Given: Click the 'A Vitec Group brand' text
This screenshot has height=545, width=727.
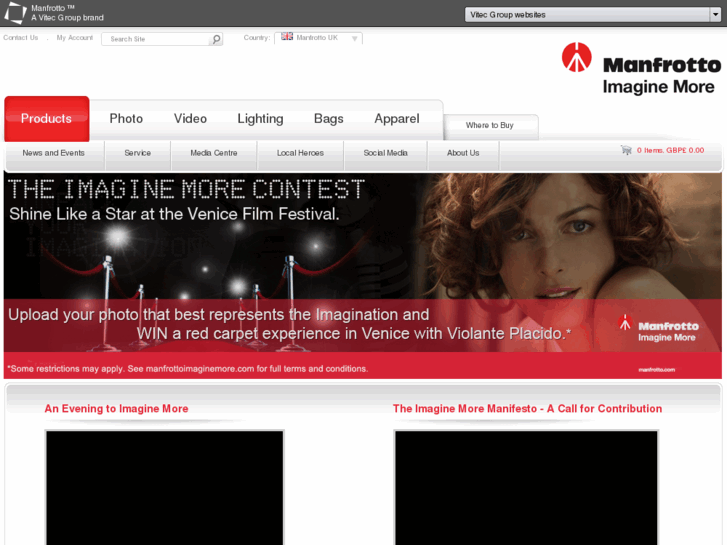Looking at the screenshot, I should [x=68, y=18].
